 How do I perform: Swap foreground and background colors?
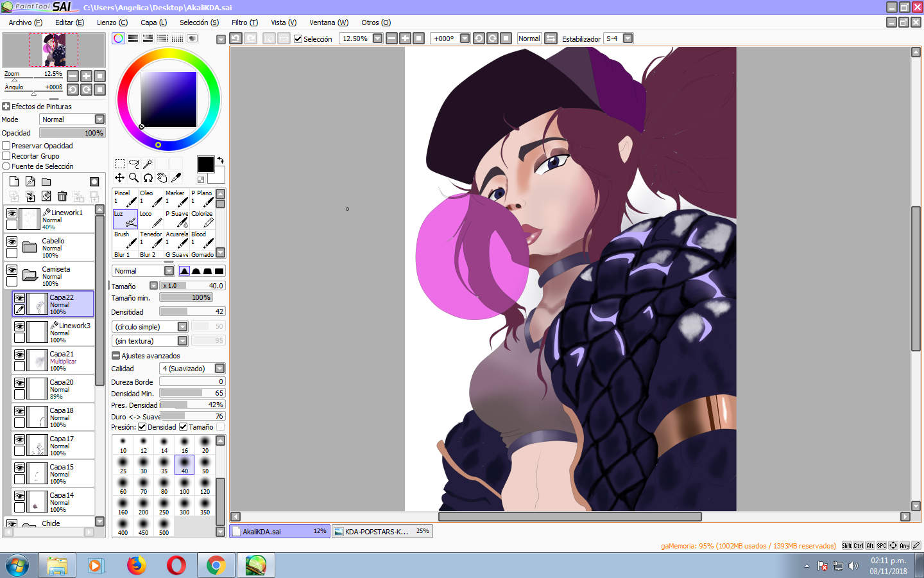pos(220,160)
